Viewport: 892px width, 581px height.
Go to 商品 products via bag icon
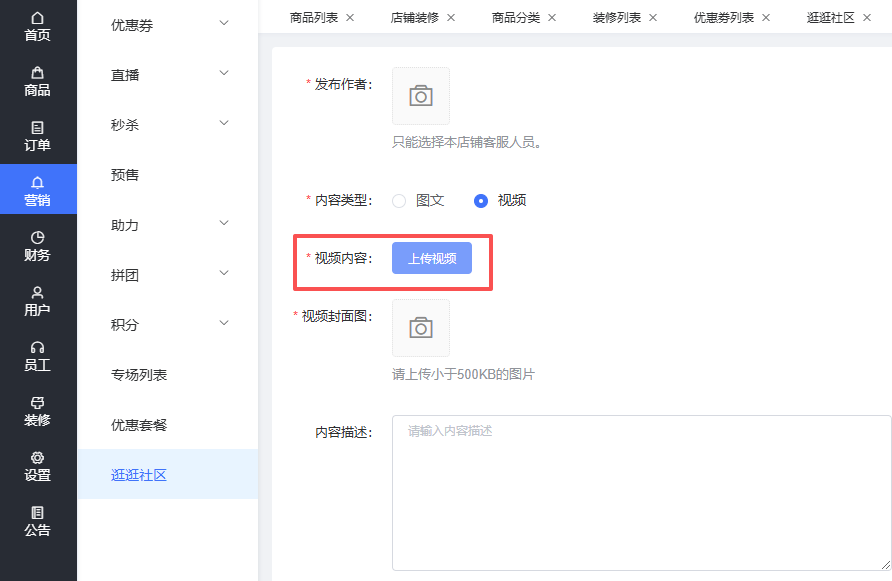(x=38, y=73)
